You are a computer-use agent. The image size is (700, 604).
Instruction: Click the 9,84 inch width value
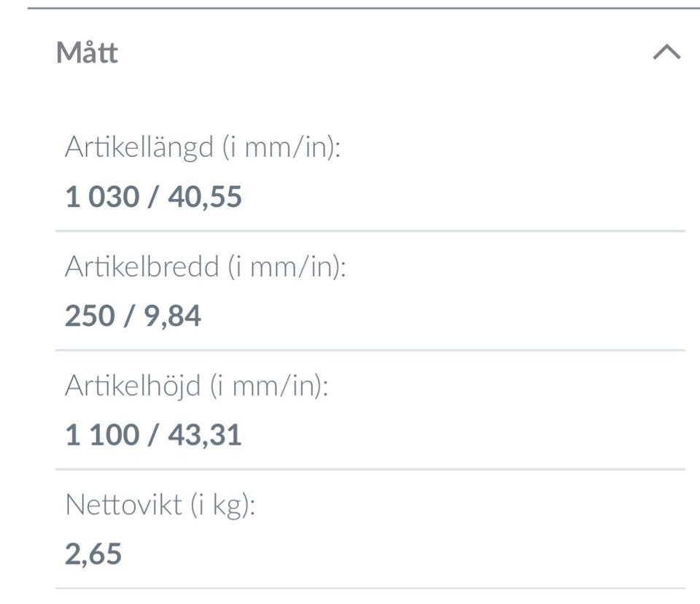171,316
